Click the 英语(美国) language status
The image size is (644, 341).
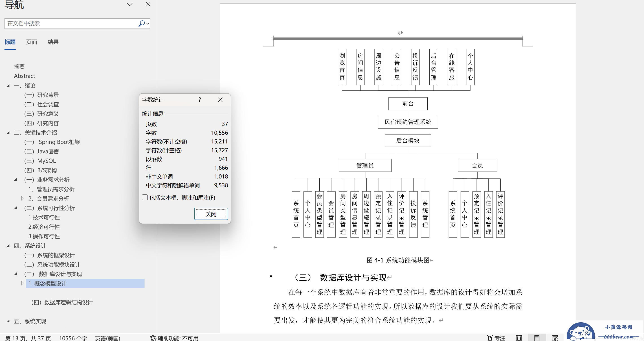108,338
